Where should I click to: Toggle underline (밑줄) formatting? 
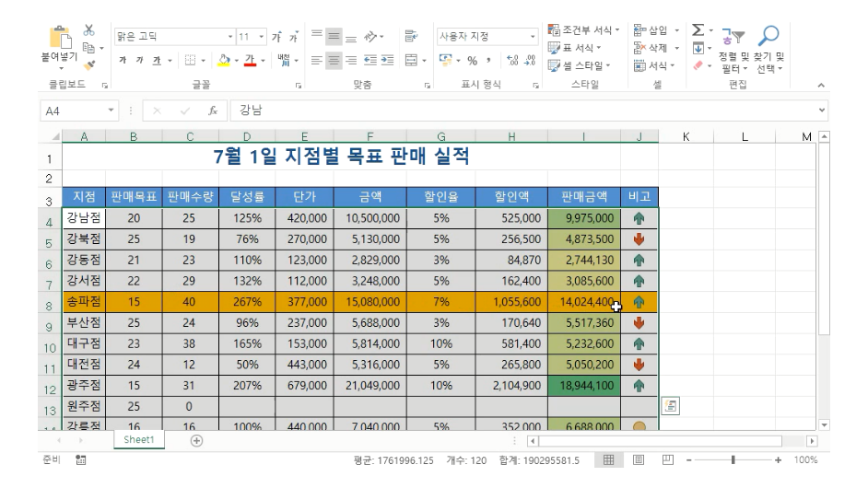coord(158,60)
